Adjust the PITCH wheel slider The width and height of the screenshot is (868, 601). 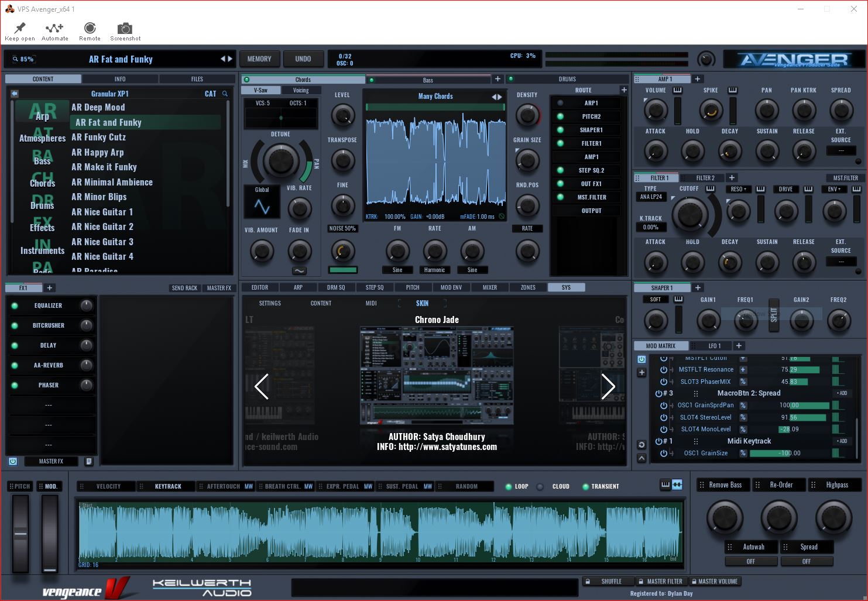point(20,534)
